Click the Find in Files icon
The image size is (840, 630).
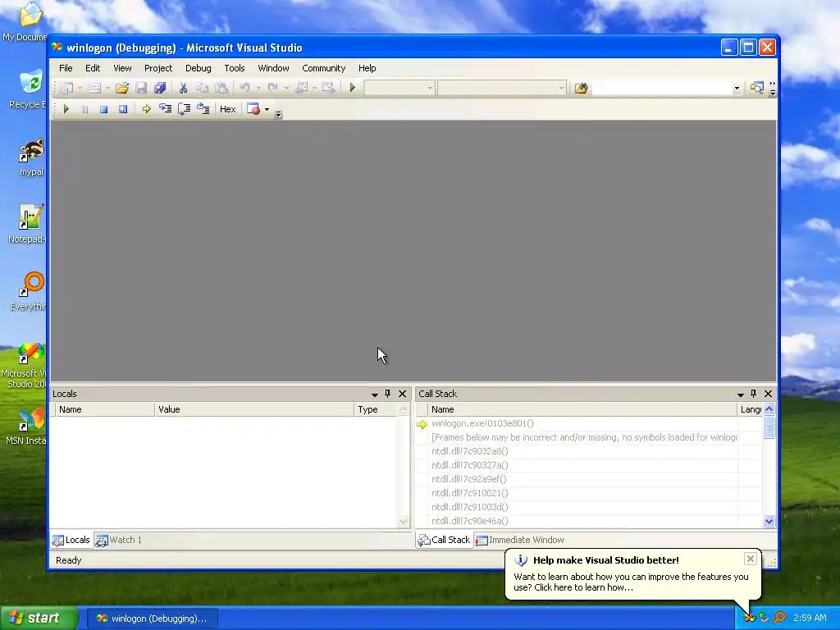click(x=582, y=88)
